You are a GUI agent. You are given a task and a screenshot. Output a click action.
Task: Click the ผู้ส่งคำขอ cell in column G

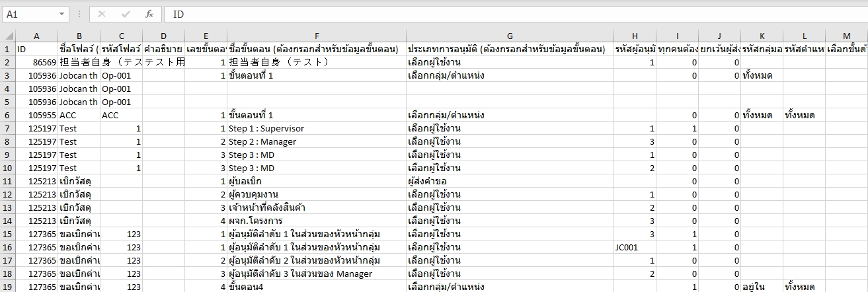click(x=509, y=181)
